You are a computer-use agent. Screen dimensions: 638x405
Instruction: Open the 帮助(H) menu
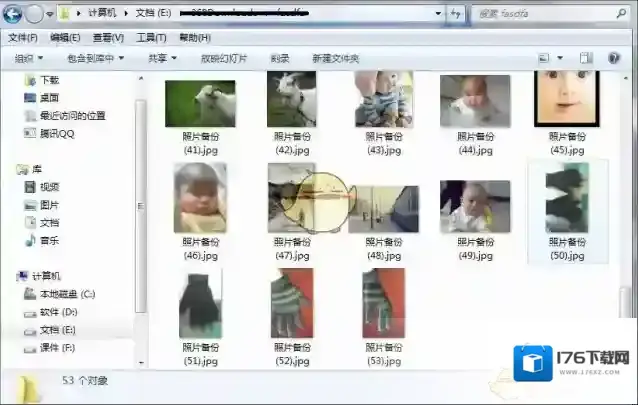[195, 38]
